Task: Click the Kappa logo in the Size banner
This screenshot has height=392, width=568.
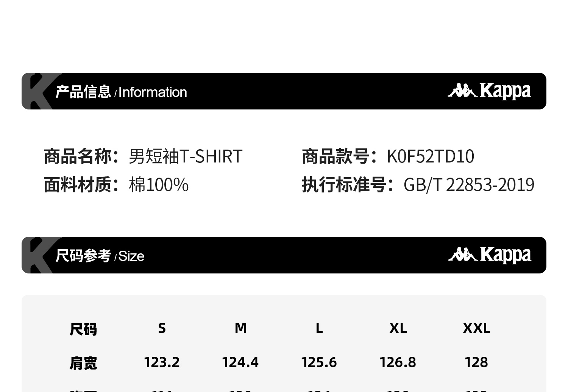Action: (489, 255)
